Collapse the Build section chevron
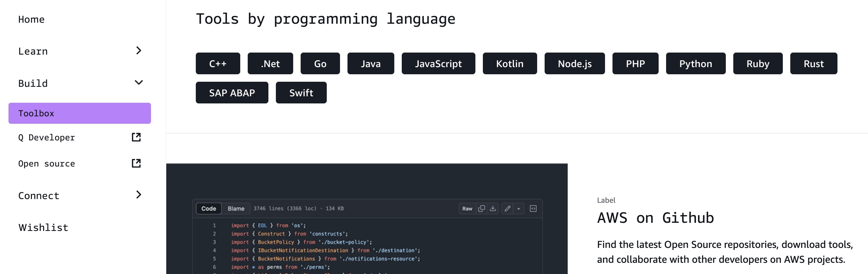The image size is (868, 274). [138, 82]
